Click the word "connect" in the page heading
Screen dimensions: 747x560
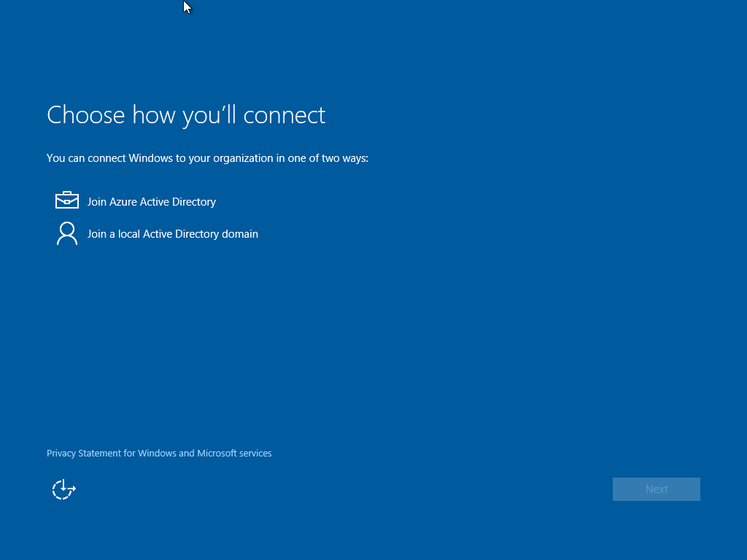pyautogui.click(x=284, y=115)
